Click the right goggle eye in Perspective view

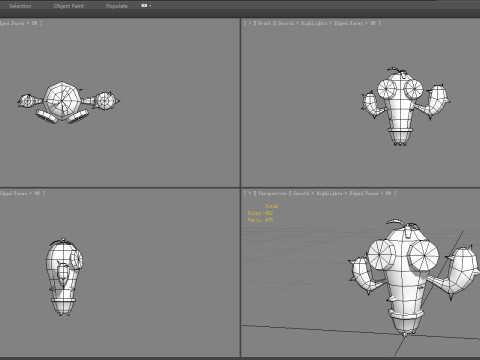pyautogui.click(x=424, y=255)
